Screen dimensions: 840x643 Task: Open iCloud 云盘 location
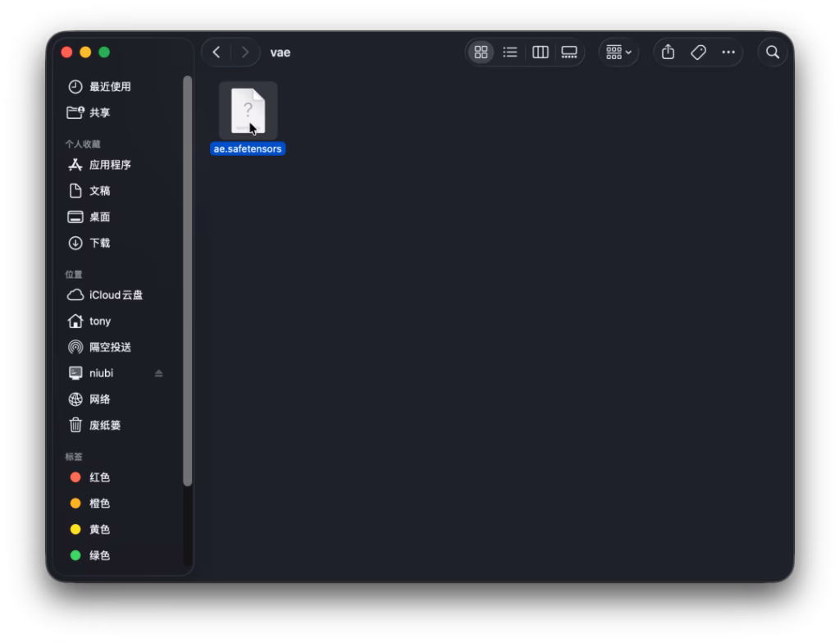click(115, 295)
